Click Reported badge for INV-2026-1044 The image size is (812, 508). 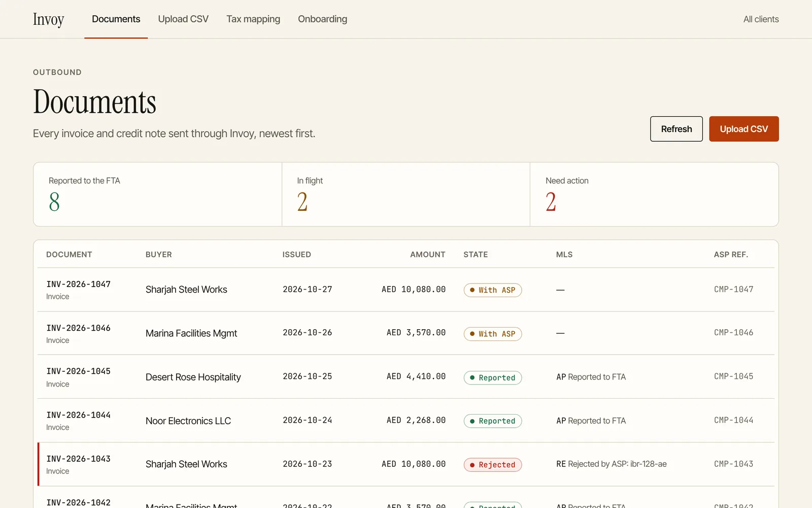point(493,421)
